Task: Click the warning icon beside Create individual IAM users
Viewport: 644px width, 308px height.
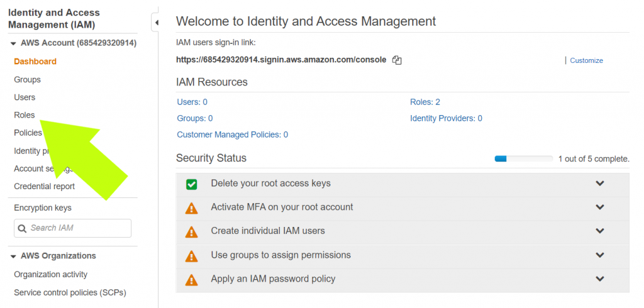Action: [191, 232]
